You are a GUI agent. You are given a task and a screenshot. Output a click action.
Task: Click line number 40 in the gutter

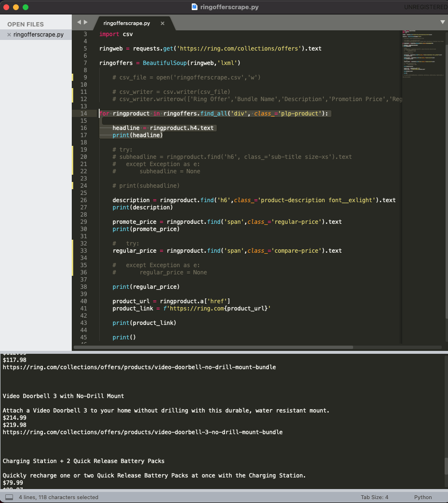83,301
